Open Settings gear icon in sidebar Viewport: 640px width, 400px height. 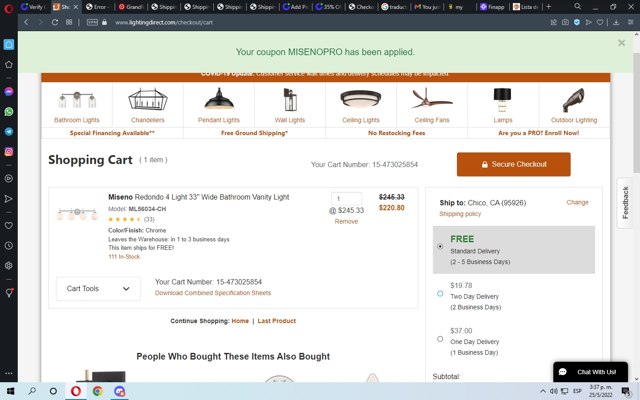coord(9,265)
